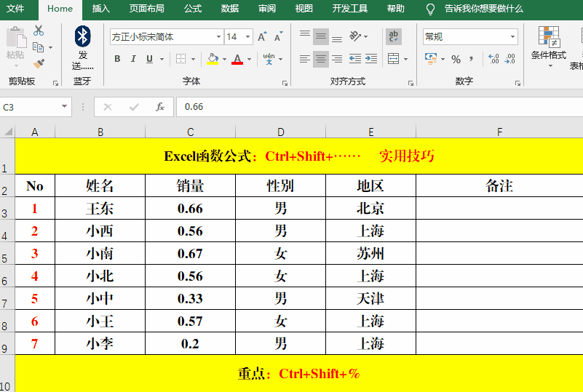Switch to the 插入 tab
Screen dimensions: 583x392
point(101,9)
